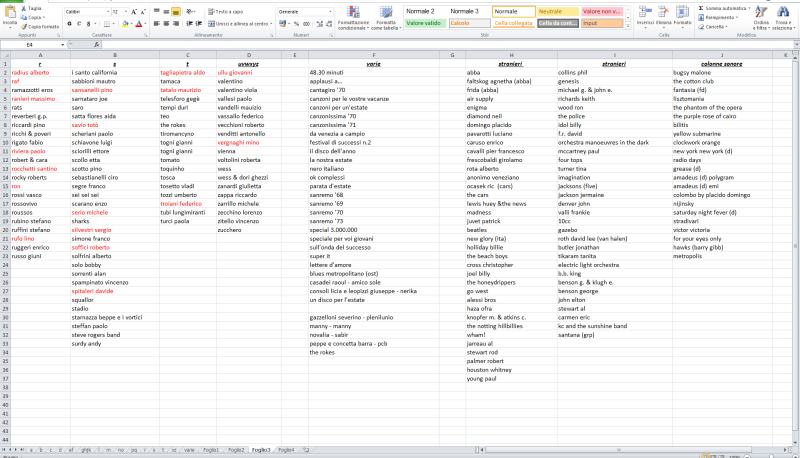Align text right
Viewport: 800px width, 458px height.
(x=176, y=23)
